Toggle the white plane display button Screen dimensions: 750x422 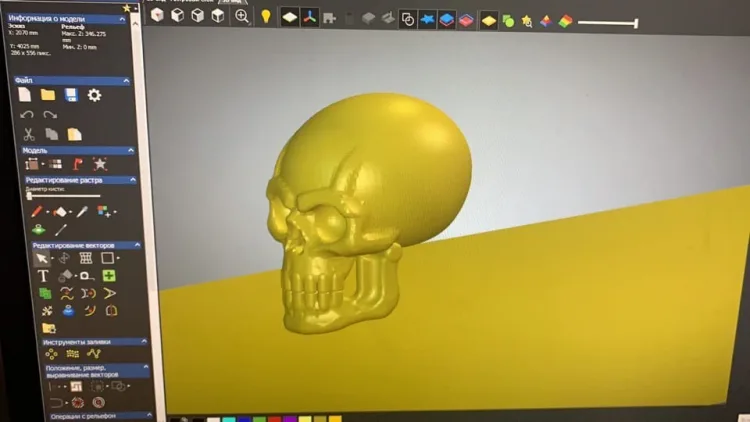pos(289,18)
